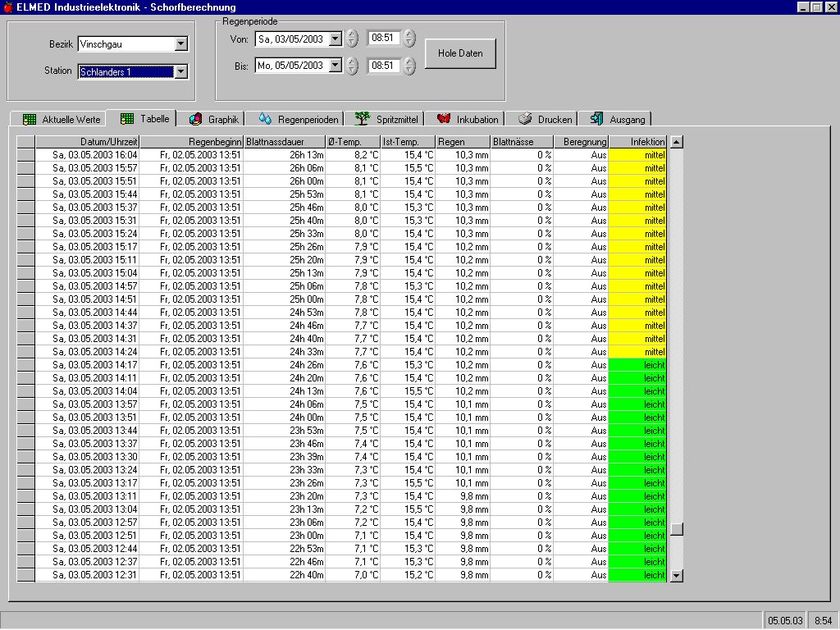Click the spinner beside the Von date
Viewport: 840px width, 630px height.
click(x=352, y=39)
